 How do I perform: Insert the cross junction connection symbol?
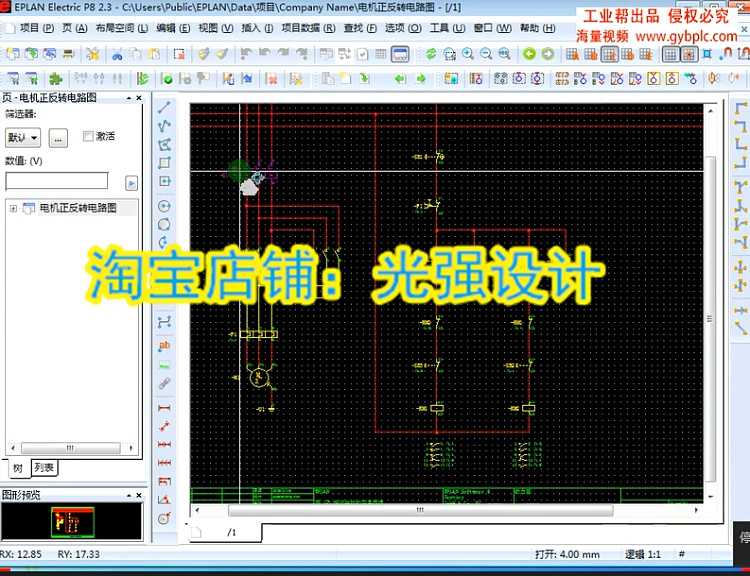(x=740, y=267)
